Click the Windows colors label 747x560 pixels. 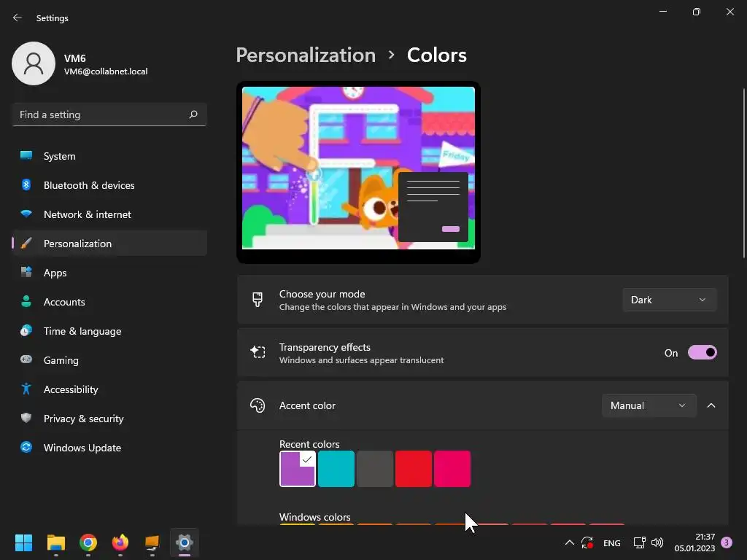(x=315, y=517)
